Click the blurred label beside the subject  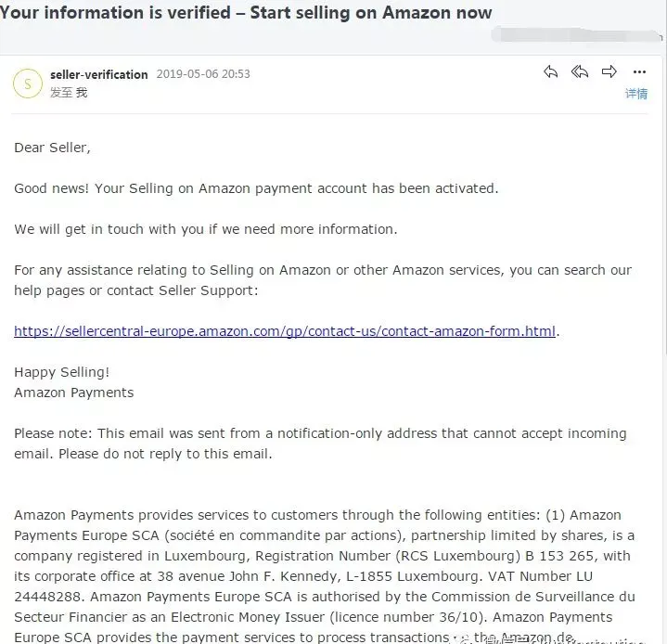576,34
